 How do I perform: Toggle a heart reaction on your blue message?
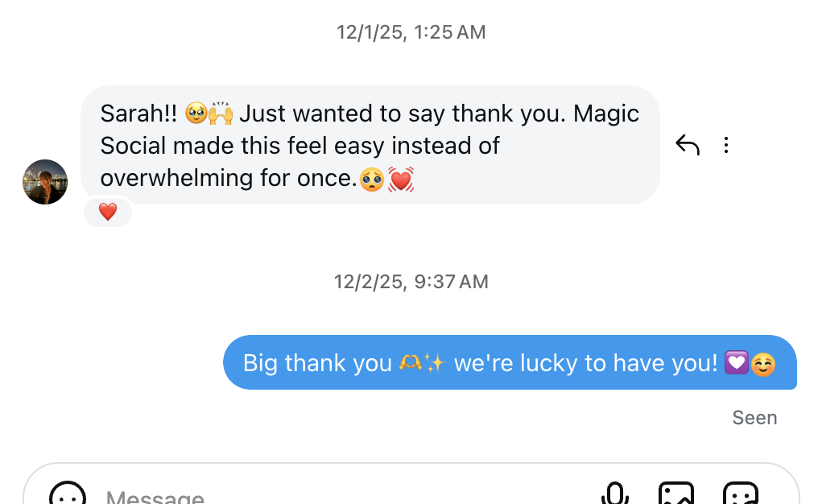[510, 362]
